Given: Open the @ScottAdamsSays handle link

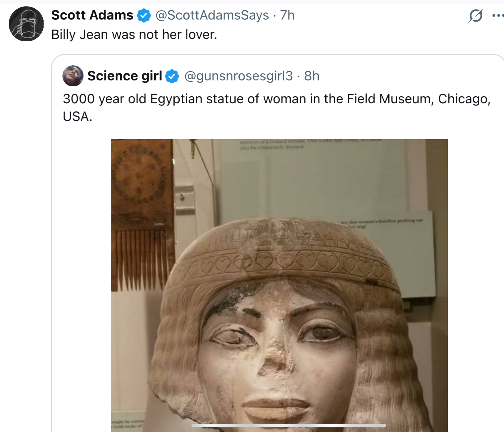Looking at the screenshot, I should 212,15.
